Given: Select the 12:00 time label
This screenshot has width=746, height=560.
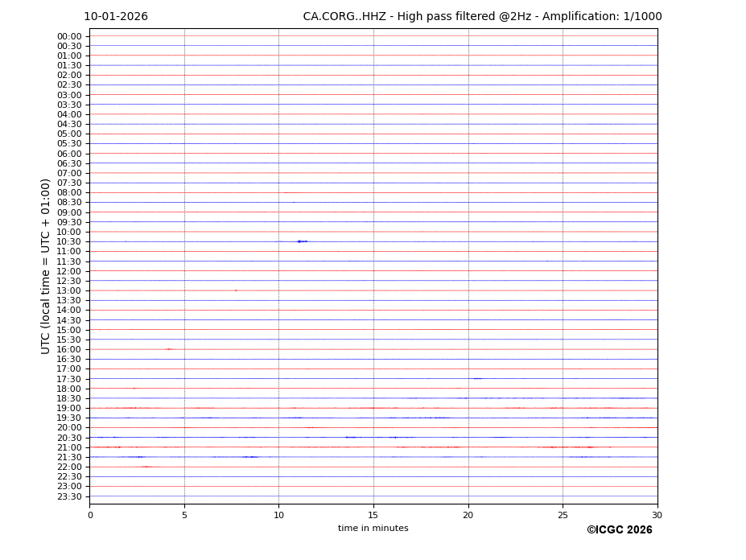Looking at the screenshot, I should (69, 271).
